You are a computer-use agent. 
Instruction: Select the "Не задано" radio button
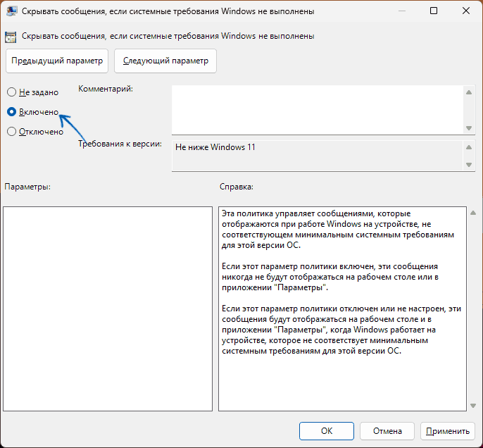pyautogui.click(x=11, y=92)
